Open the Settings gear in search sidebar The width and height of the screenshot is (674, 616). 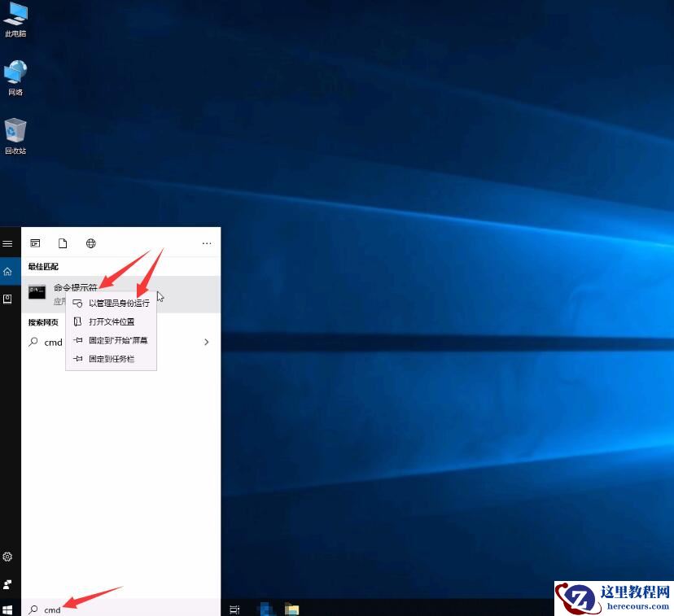pyautogui.click(x=8, y=557)
